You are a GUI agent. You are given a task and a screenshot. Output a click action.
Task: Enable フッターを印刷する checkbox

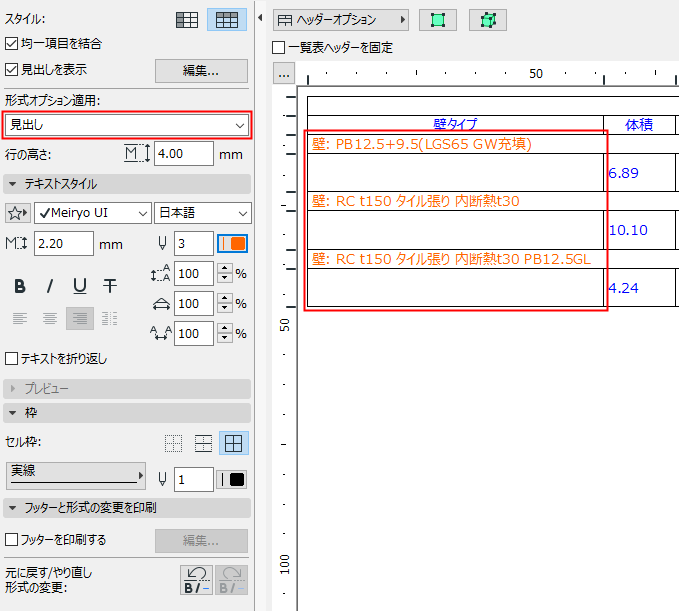[11, 540]
